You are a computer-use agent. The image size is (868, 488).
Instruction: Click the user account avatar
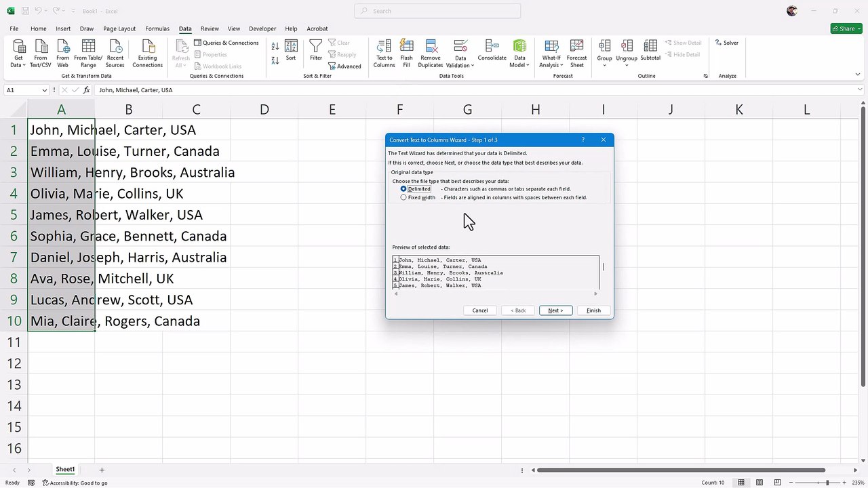pos(792,11)
